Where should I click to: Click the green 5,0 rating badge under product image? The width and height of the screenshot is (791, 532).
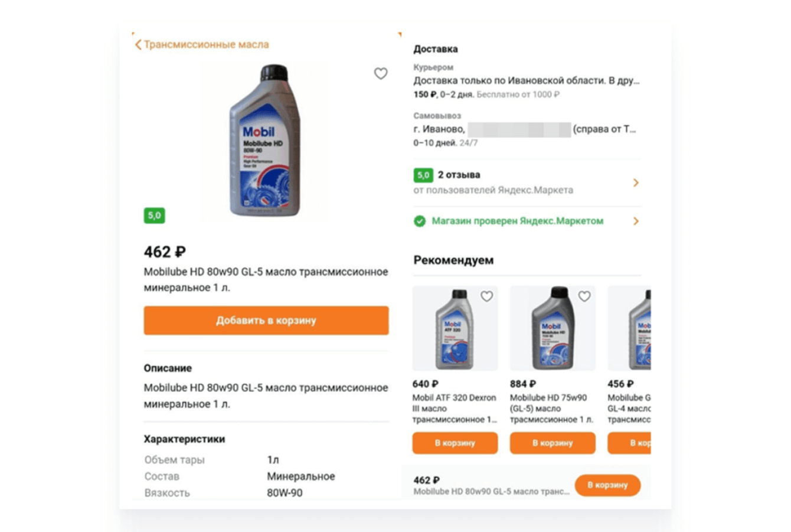pyautogui.click(x=154, y=216)
